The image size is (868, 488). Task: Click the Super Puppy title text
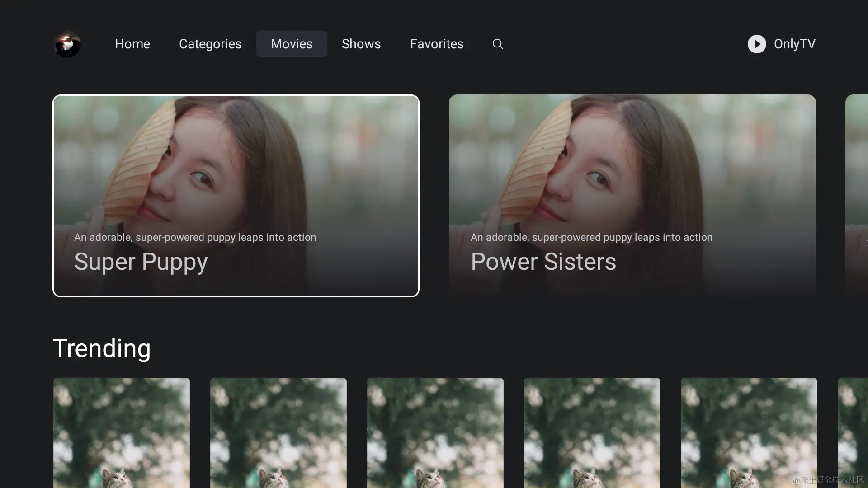point(141,262)
